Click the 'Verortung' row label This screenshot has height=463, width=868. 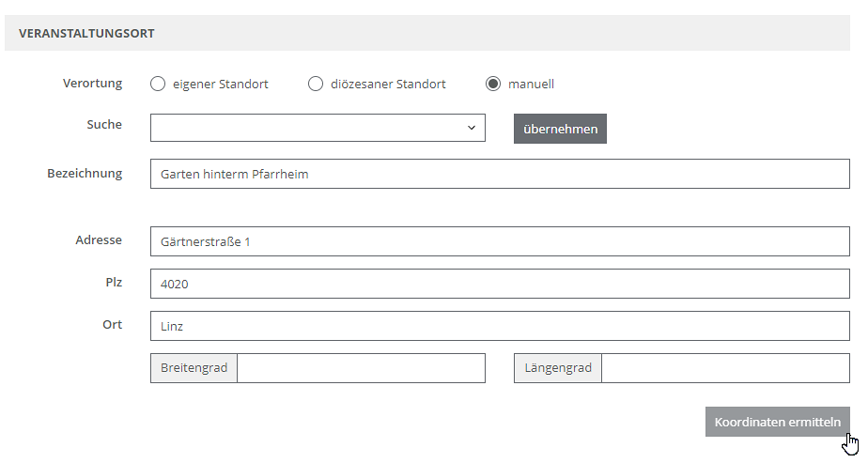[x=92, y=84]
